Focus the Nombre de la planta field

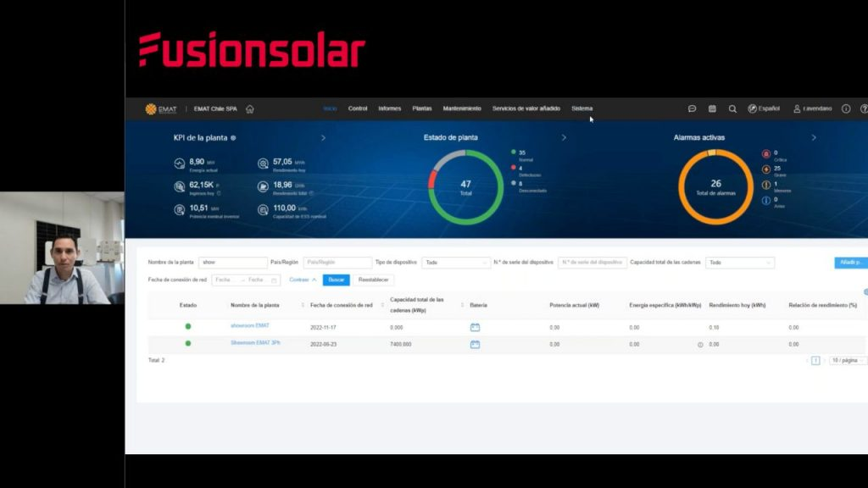[x=232, y=263]
